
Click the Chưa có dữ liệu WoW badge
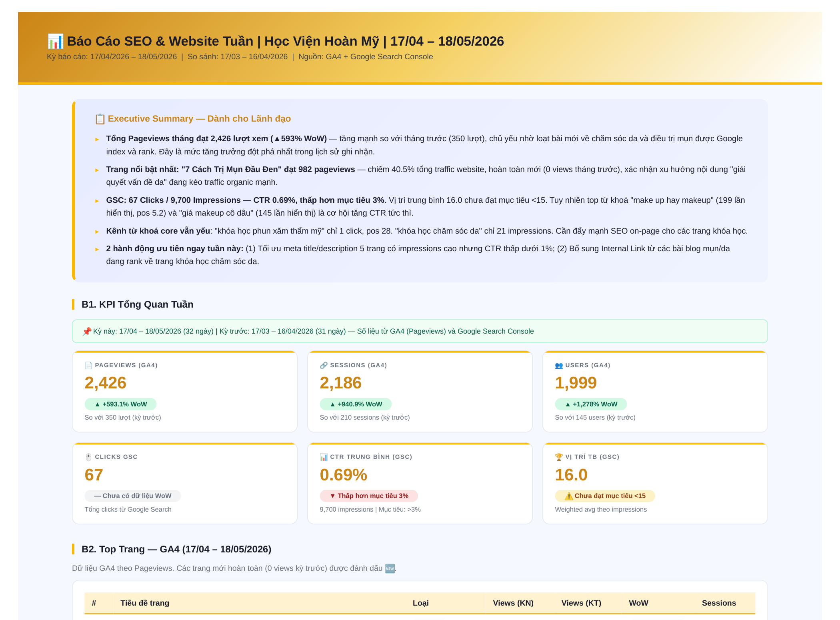tap(133, 496)
